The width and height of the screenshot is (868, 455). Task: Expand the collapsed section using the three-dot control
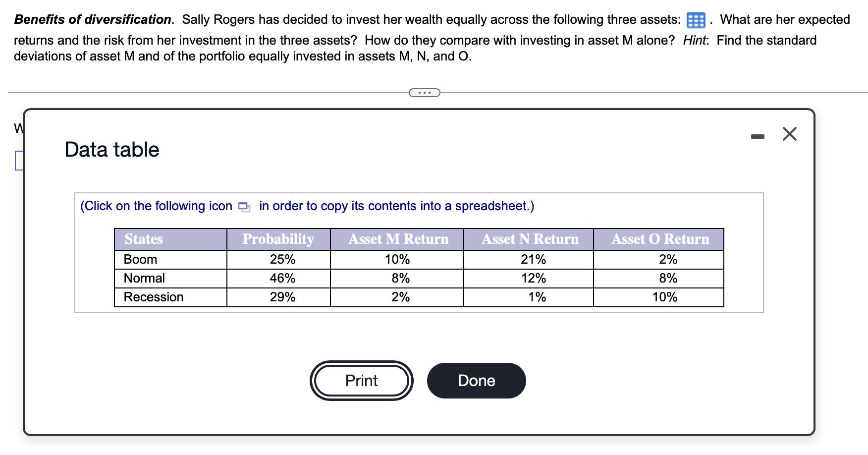[x=425, y=92]
